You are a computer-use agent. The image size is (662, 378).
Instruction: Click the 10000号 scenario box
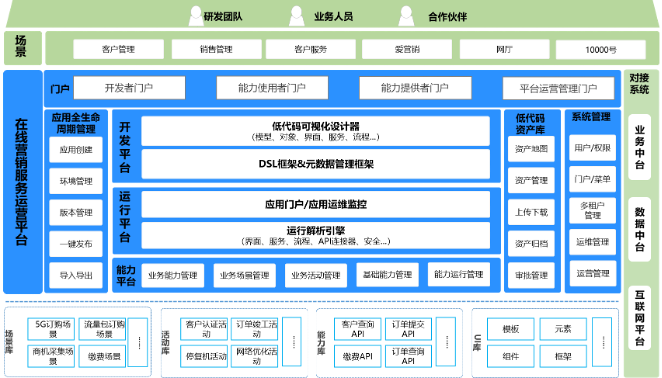point(600,50)
